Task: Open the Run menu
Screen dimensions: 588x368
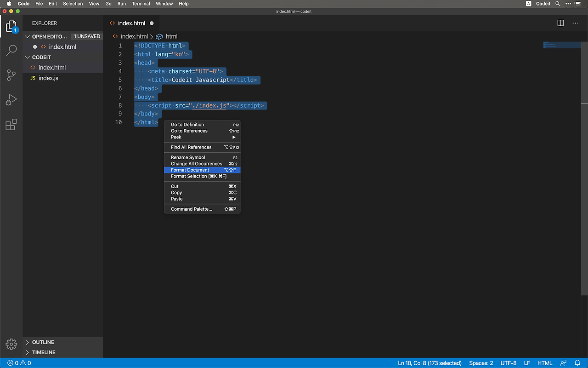Action: click(122, 4)
